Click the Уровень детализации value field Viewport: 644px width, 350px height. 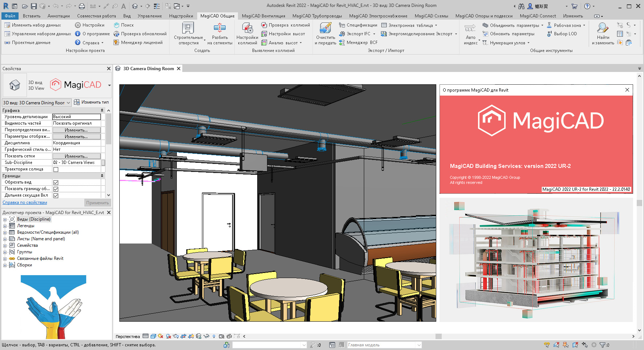(x=76, y=117)
